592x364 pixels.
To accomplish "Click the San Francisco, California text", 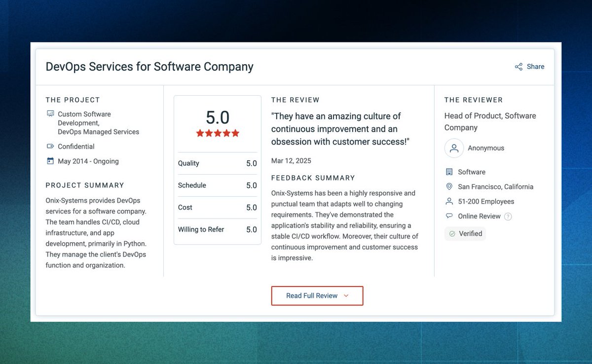I will click(x=496, y=187).
